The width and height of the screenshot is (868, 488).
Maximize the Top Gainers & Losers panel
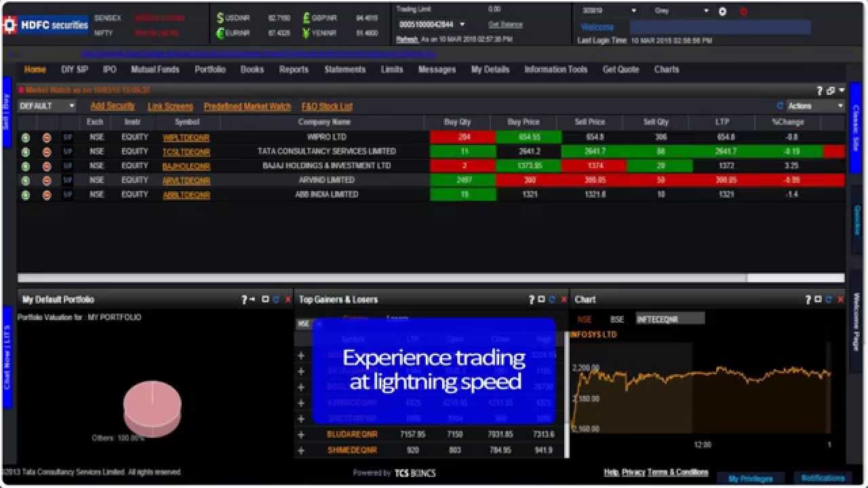(x=541, y=300)
